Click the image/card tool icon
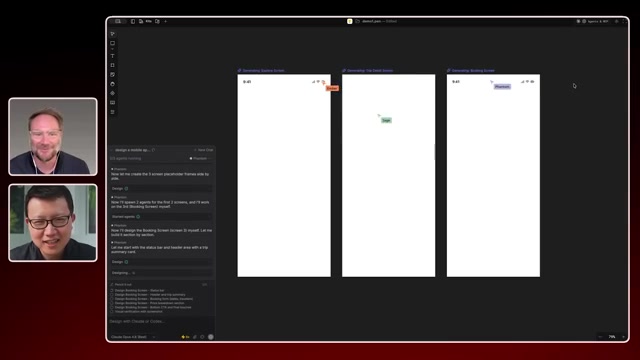The image size is (640, 360). click(x=113, y=103)
